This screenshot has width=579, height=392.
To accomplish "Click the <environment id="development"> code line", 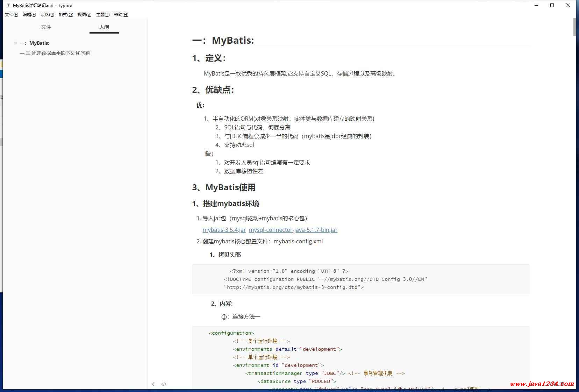I will (278, 365).
